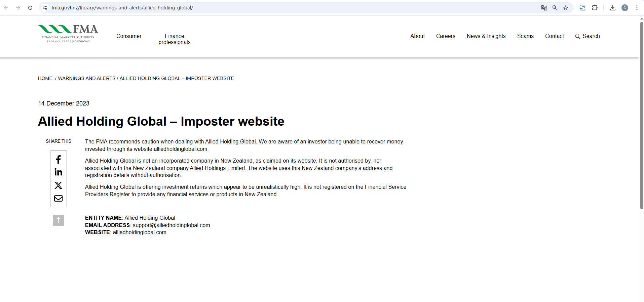Click the back-to-top arrow button
This screenshot has height=302, width=644.
tap(58, 220)
